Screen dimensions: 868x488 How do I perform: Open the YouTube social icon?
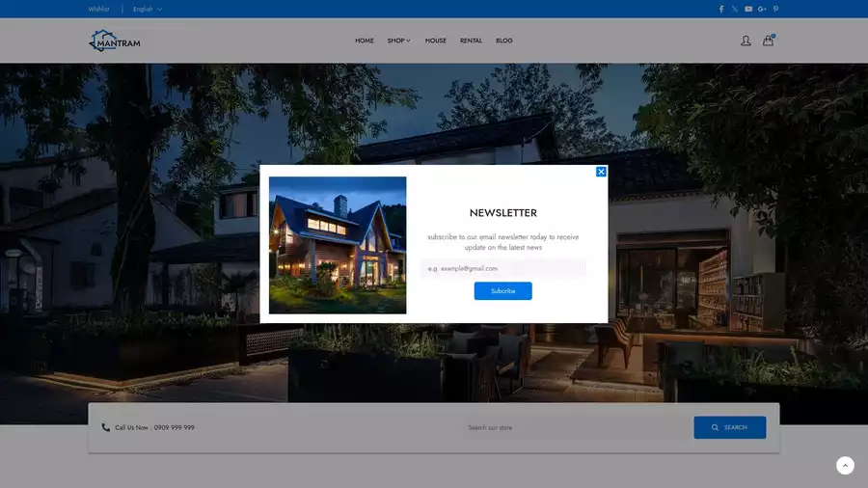pos(748,9)
